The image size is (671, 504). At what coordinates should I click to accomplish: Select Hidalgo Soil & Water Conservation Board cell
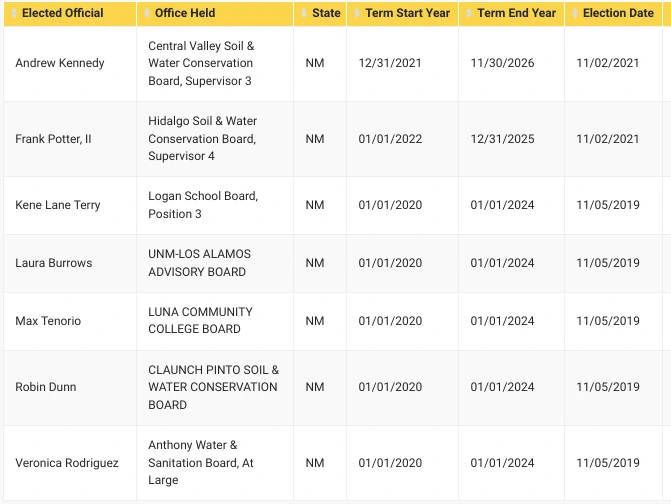[203, 139]
